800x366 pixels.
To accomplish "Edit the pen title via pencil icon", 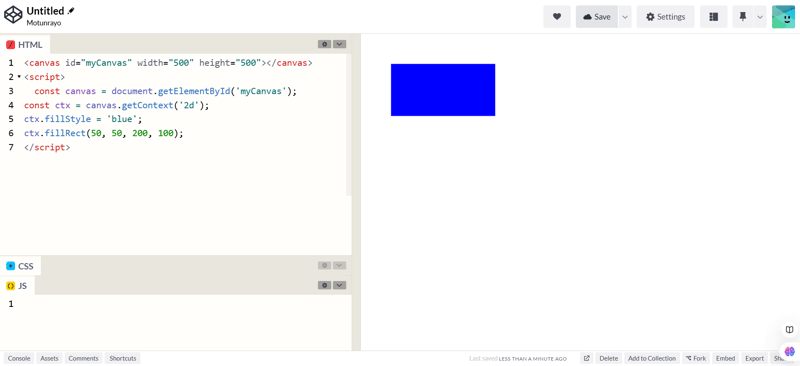I will coord(71,10).
